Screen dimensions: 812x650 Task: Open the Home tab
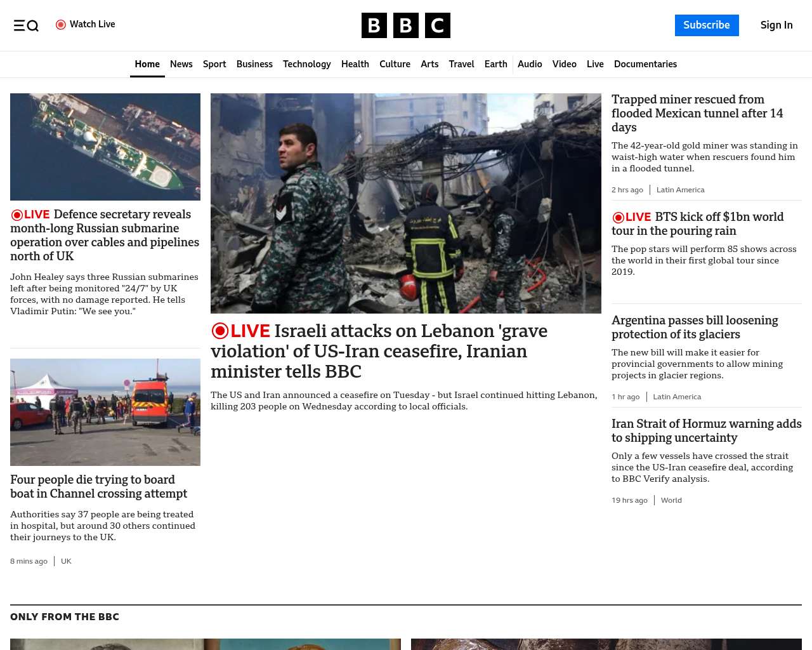(x=147, y=64)
